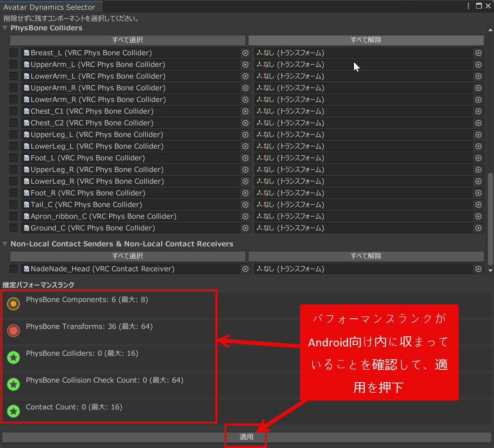
Task: Click the scrollbar down arrow
Action: [490, 271]
